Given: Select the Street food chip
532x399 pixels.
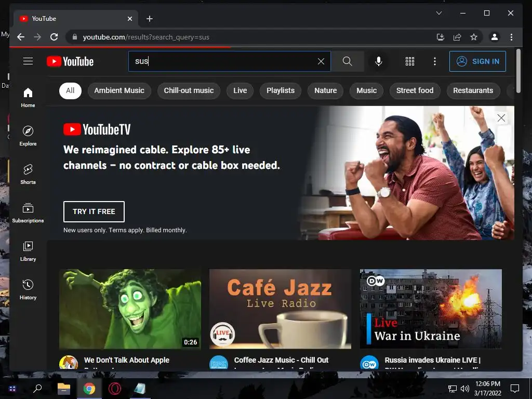Looking at the screenshot, I should [x=415, y=90].
